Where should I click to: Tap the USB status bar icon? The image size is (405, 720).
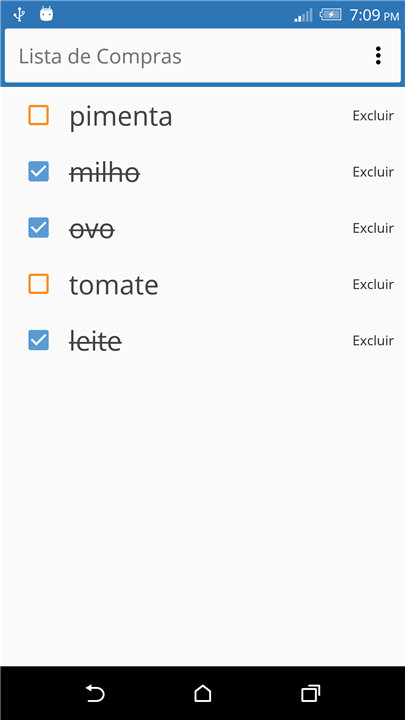pos(19,14)
